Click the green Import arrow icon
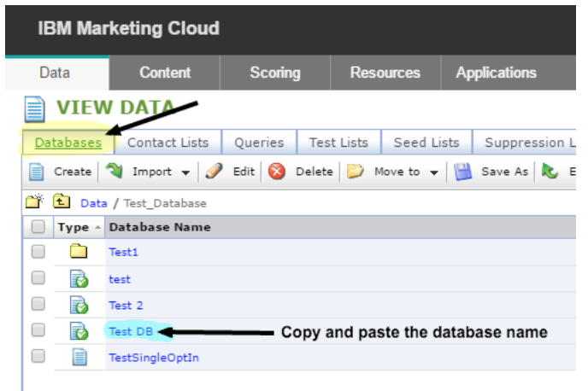Screen dimensions: 588x391 [115, 171]
